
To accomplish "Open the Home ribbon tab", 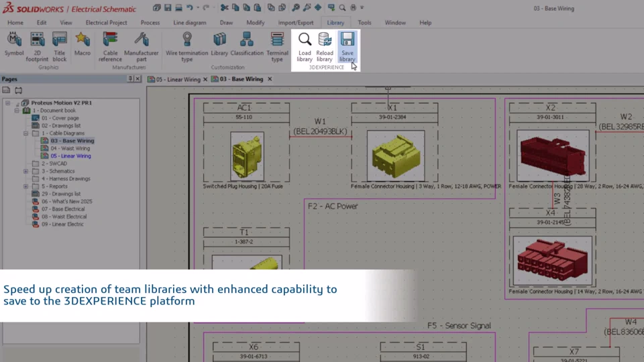I will tap(15, 23).
